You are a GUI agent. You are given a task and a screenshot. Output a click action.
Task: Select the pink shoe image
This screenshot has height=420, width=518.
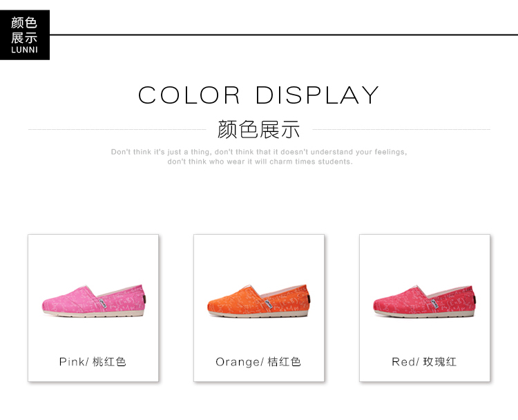[x=94, y=301]
